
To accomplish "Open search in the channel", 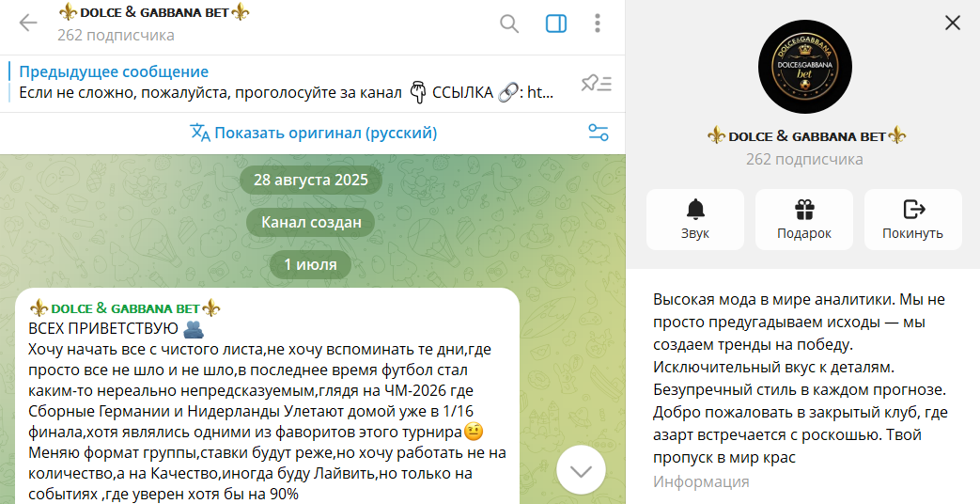I will click(x=509, y=24).
